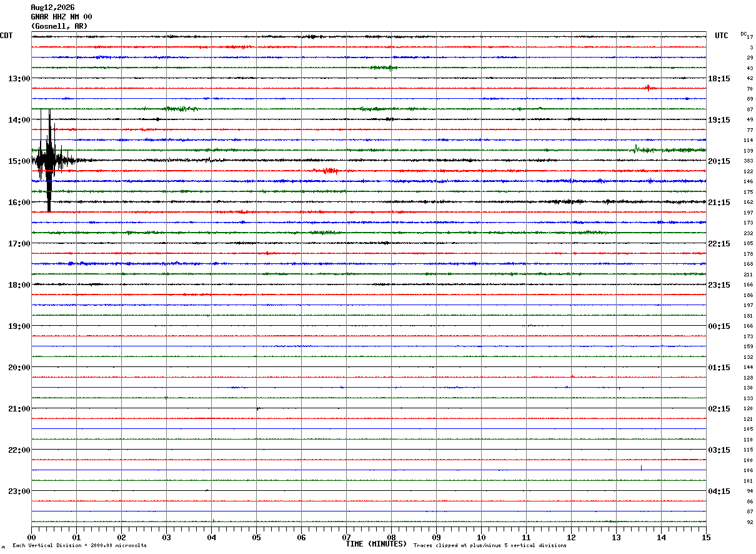Click the UTC column header

point(722,36)
